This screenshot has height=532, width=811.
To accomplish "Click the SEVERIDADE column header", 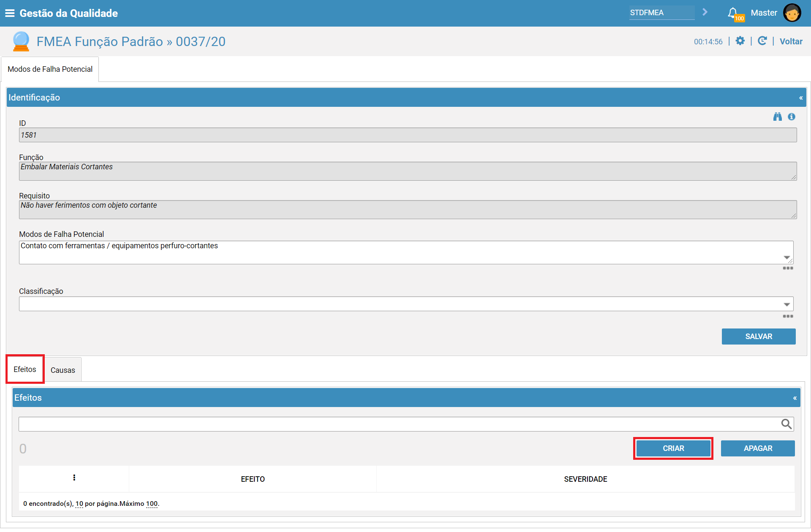I will [585, 479].
